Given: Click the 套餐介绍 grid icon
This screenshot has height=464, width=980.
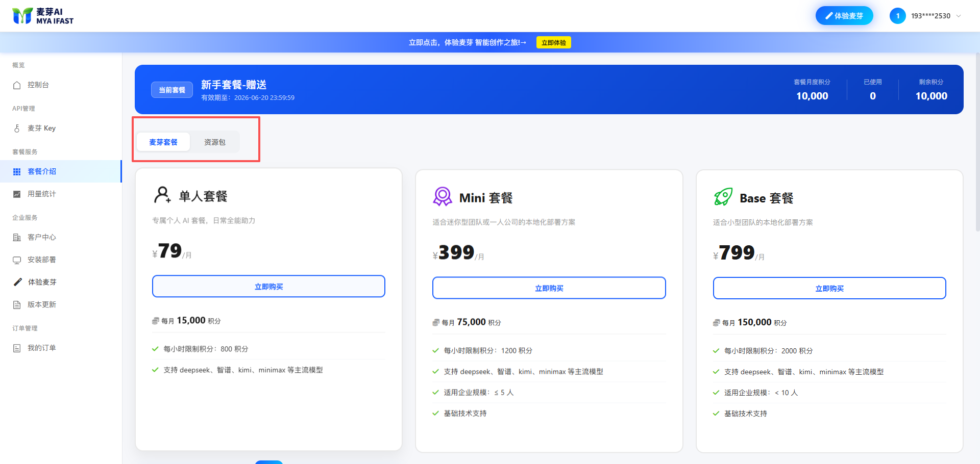Looking at the screenshot, I should pyautogui.click(x=17, y=172).
